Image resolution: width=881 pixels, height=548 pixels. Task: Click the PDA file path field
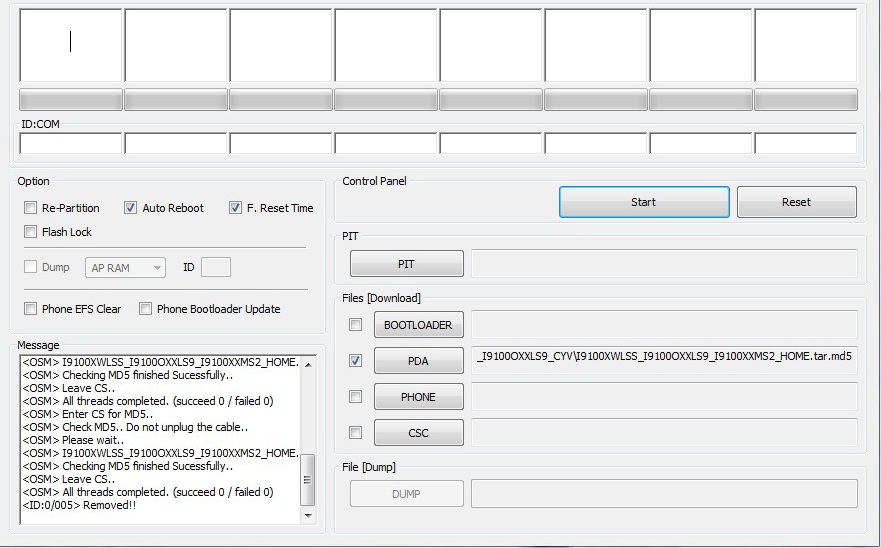point(664,360)
